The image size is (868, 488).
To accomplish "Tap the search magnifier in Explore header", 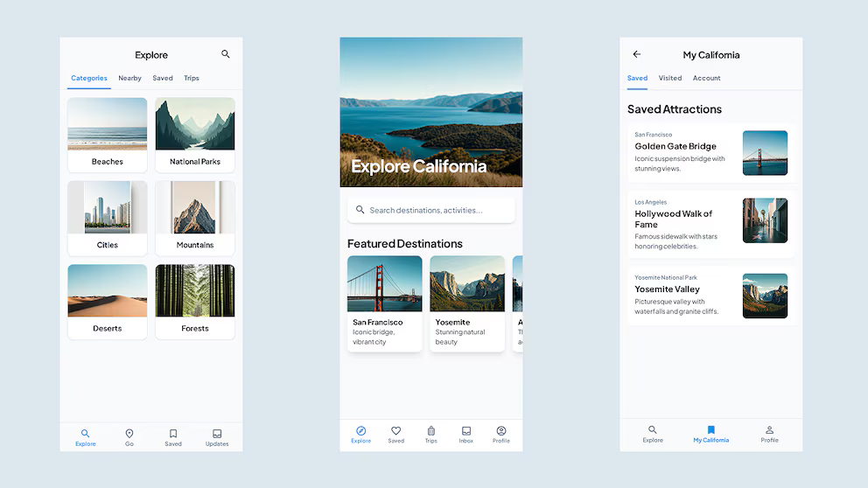I will pyautogui.click(x=226, y=54).
